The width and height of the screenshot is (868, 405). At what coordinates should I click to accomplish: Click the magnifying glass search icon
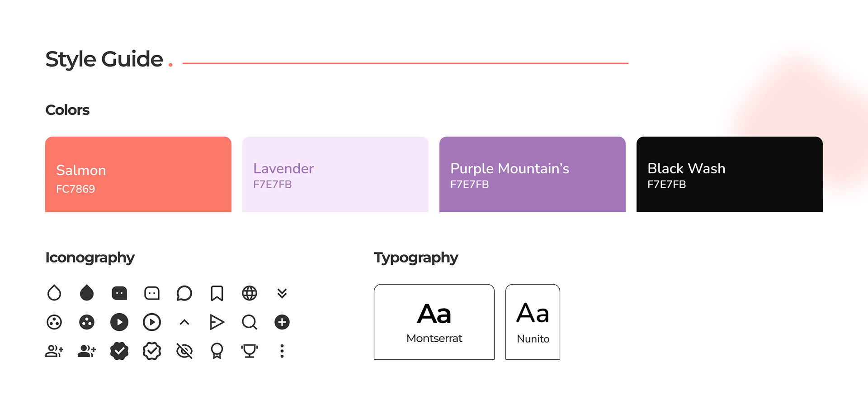click(250, 322)
